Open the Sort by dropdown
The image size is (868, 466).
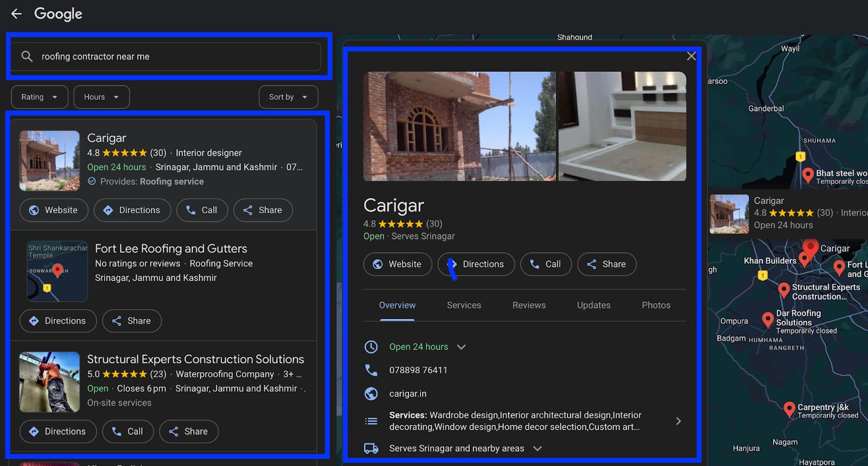[x=289, y=97]
